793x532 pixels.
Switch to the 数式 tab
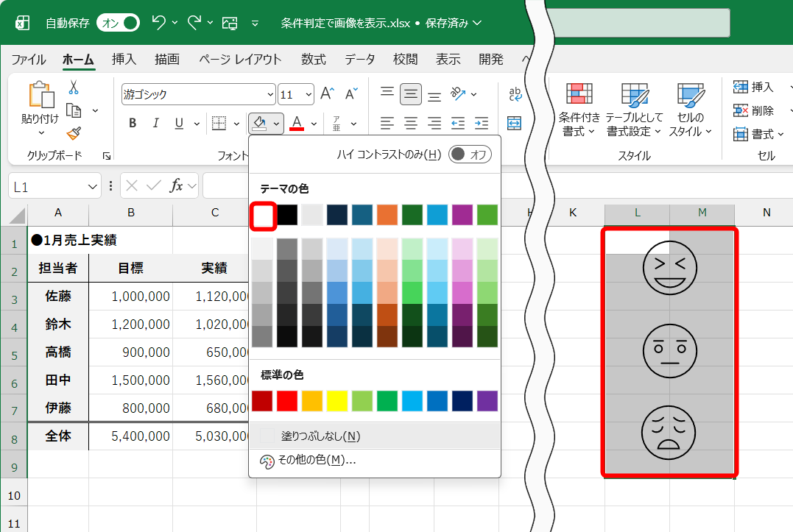click(x=314, y=60)
